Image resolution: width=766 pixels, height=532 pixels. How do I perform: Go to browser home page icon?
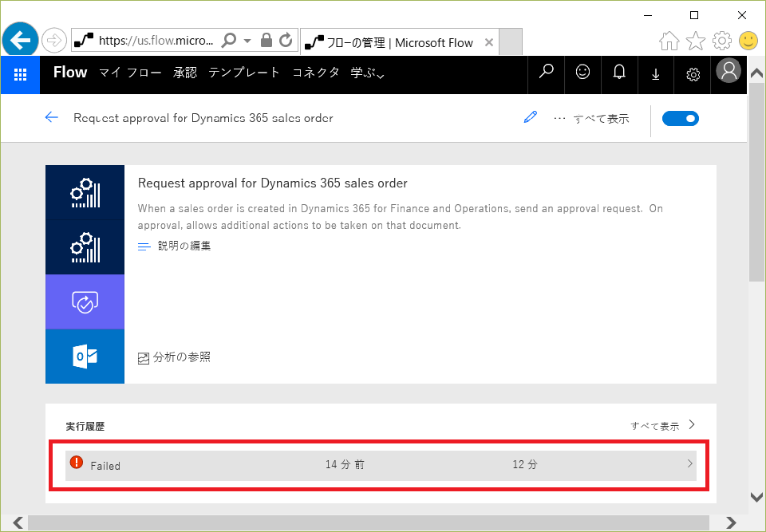point(669,41)
